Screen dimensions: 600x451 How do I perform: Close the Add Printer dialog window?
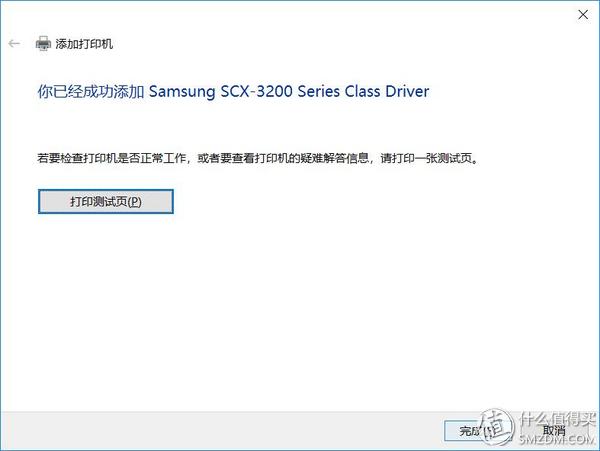pos(583,15)
